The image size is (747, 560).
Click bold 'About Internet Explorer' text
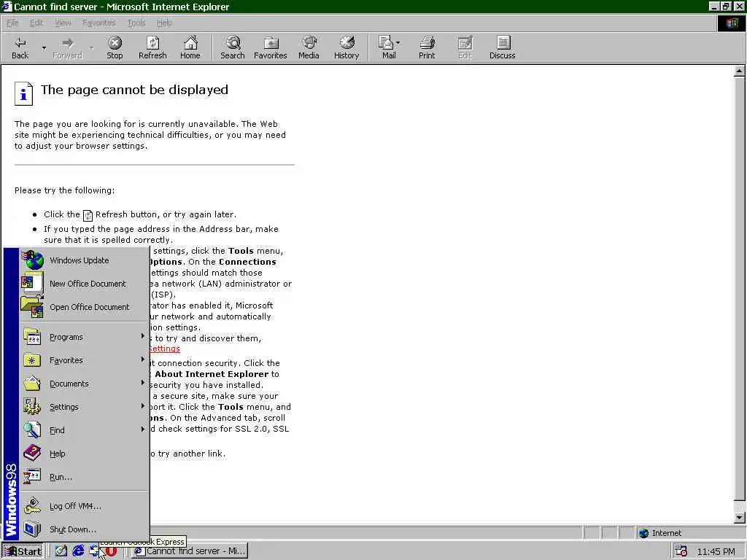point(212,374)
